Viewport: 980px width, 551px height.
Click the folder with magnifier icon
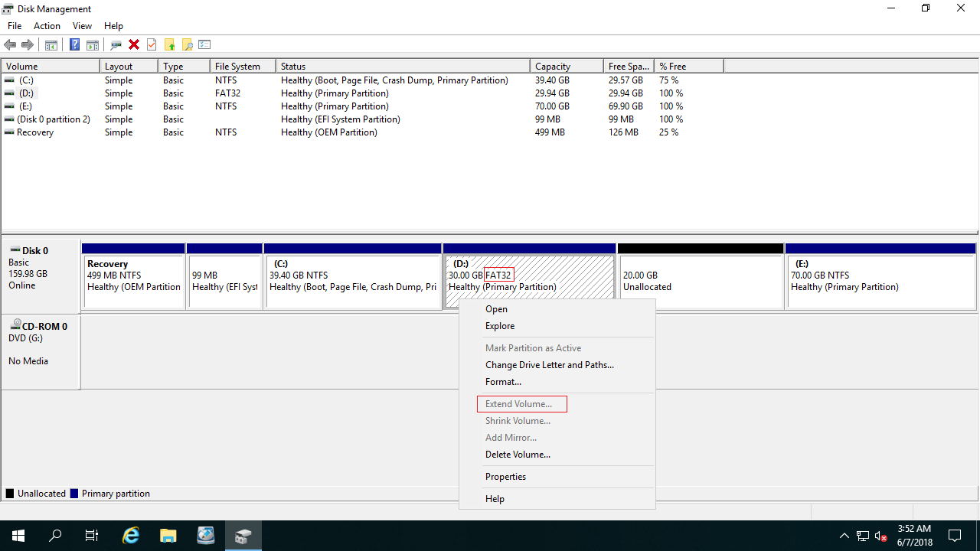coord(187,45)
